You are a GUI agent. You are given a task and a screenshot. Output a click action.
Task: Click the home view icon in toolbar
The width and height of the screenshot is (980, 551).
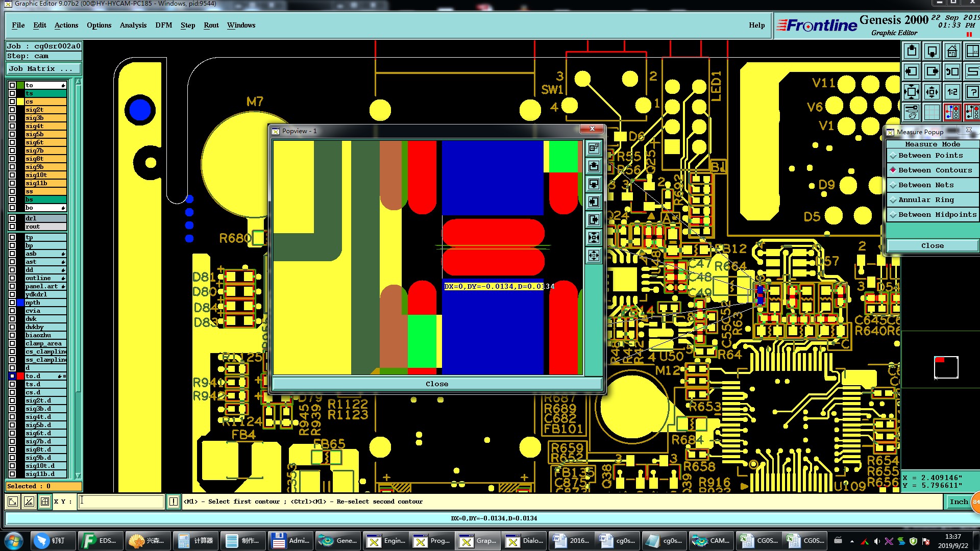tap(952, 52)
